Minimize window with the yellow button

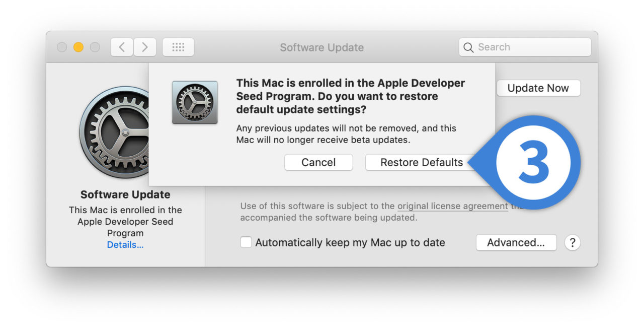(x=78, y=47)
